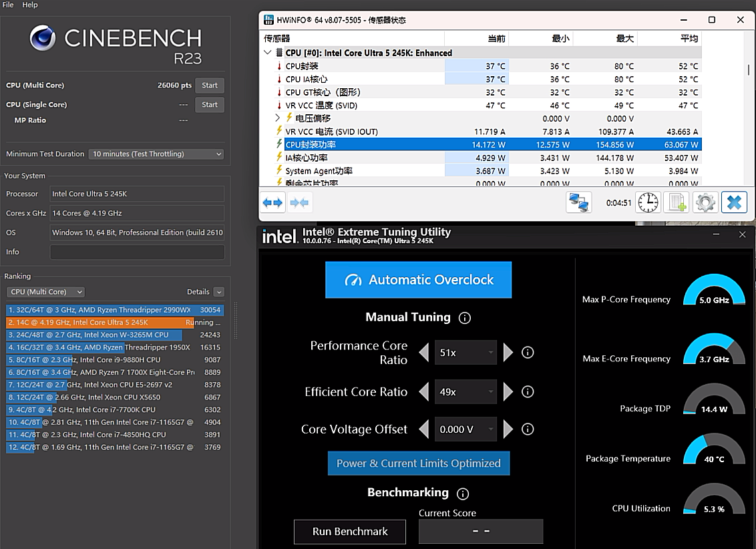This screenshot has width=756, height=549.
Task: Increase the Performance Core Ratio with right arrow
Action: pyautogui.click(x=509, y=353)
